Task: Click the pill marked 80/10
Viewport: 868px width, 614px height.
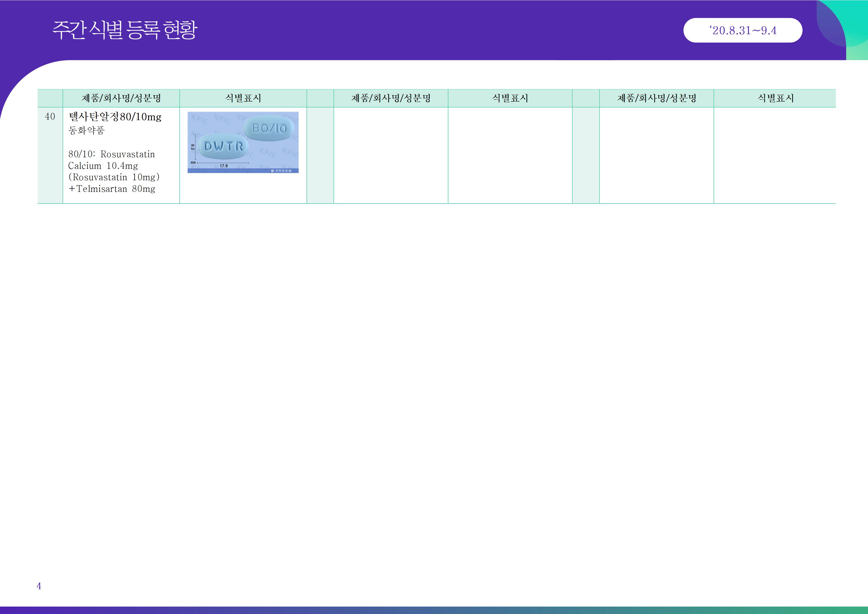Action: 269,128
